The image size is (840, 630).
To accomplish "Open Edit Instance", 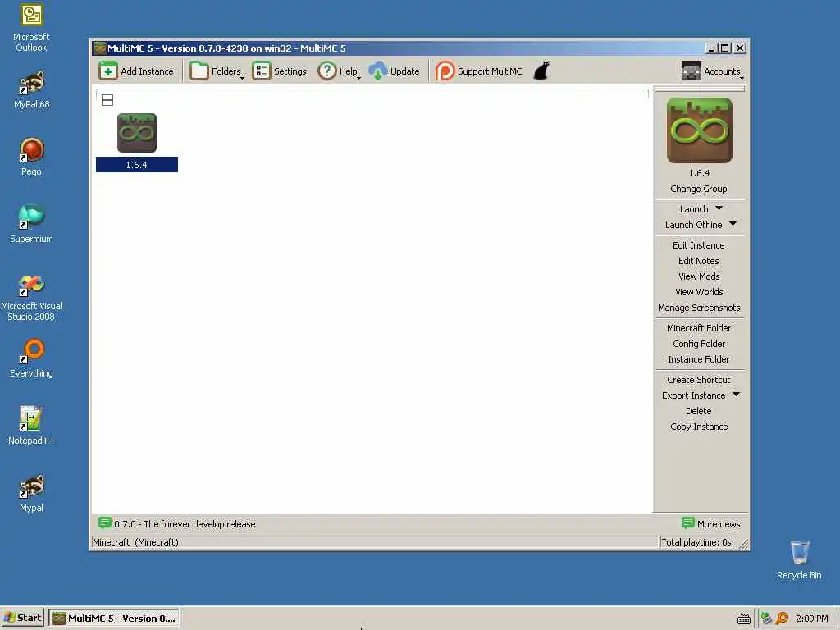I will click(699, 244).
